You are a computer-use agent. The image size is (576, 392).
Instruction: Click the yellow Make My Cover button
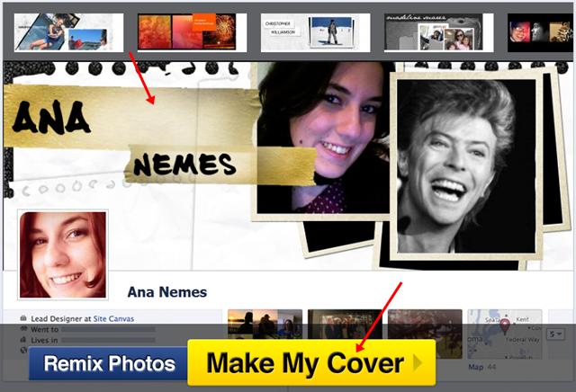point(311,362)
